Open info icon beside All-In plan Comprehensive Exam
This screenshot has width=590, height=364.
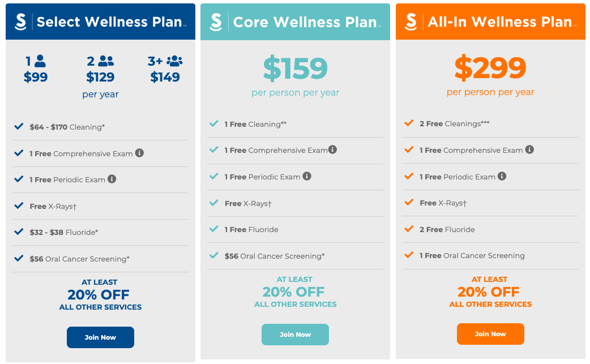point(529,149)
